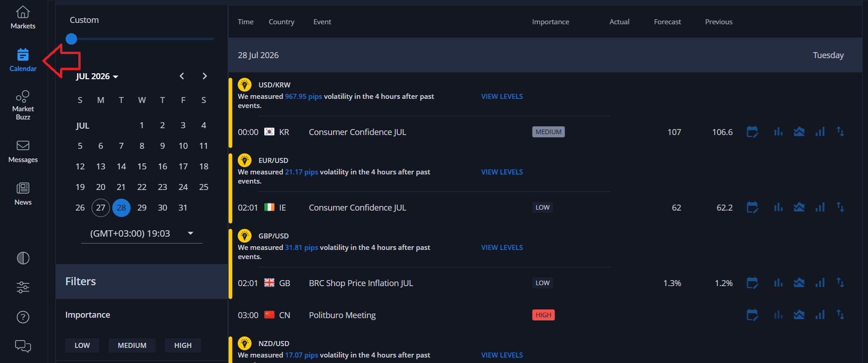Click the Filters panel header

(x=142, y=282)
